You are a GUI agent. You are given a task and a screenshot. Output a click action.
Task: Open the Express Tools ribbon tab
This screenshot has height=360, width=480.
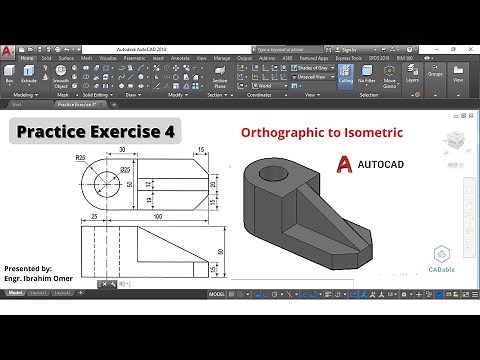(349, 58)
